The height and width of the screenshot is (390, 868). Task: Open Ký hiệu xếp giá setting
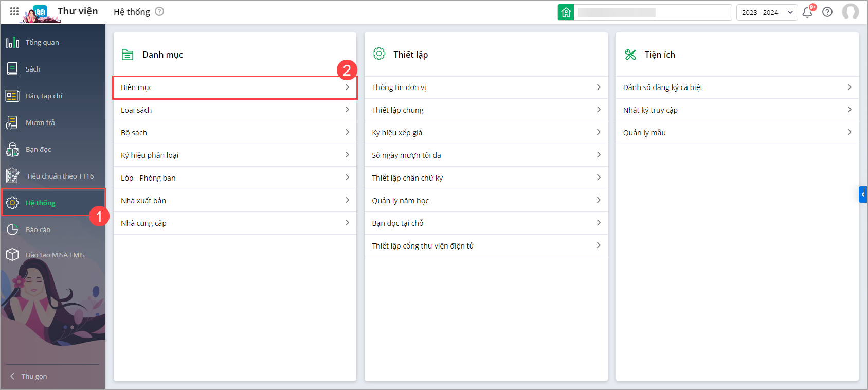[486, 133]
